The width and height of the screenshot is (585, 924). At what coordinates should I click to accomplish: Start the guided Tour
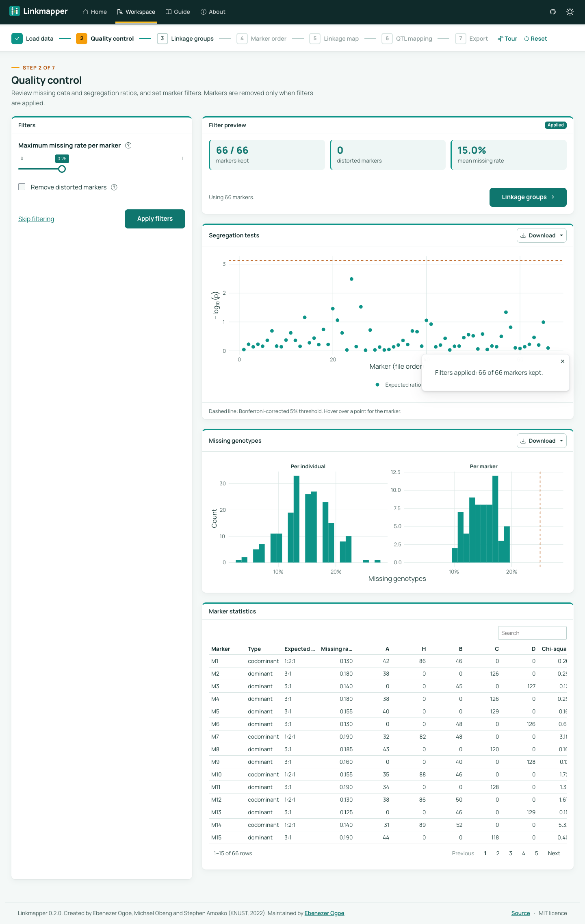tap(507, 39)
